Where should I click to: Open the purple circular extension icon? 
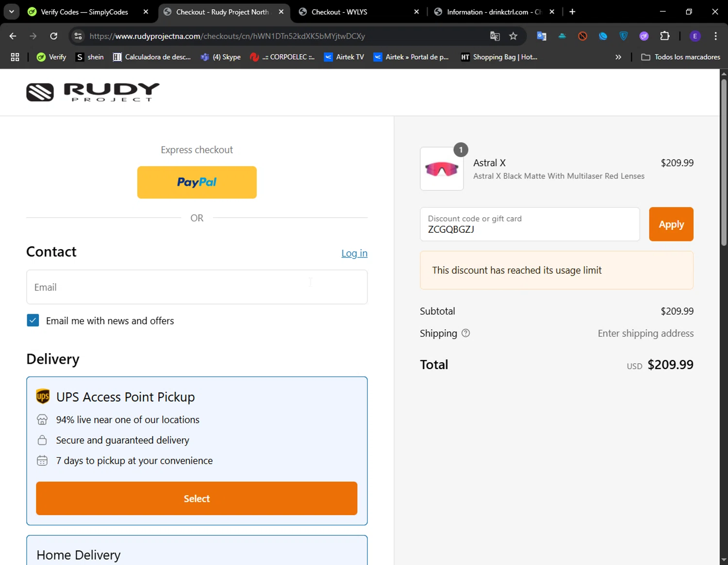[644, 36]
